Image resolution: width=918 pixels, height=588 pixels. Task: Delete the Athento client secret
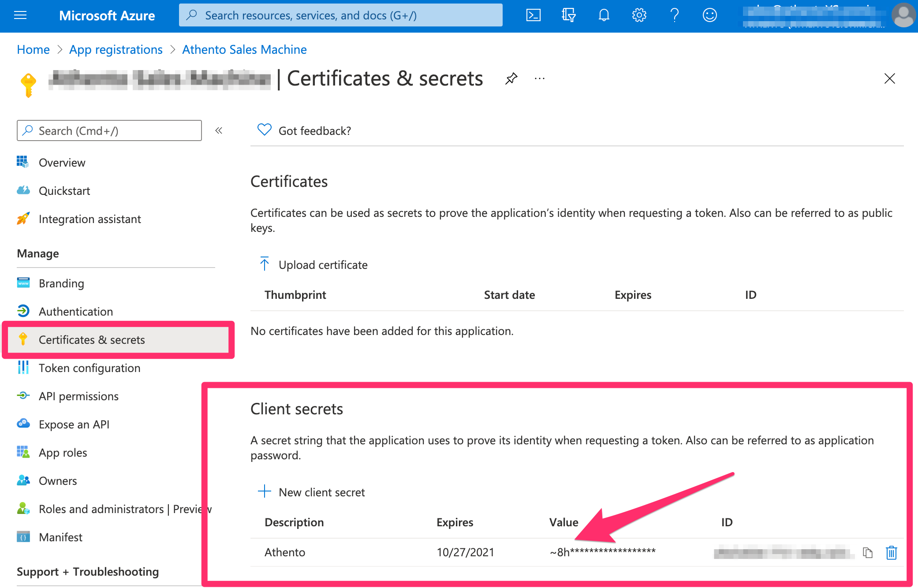click(891, 552)
